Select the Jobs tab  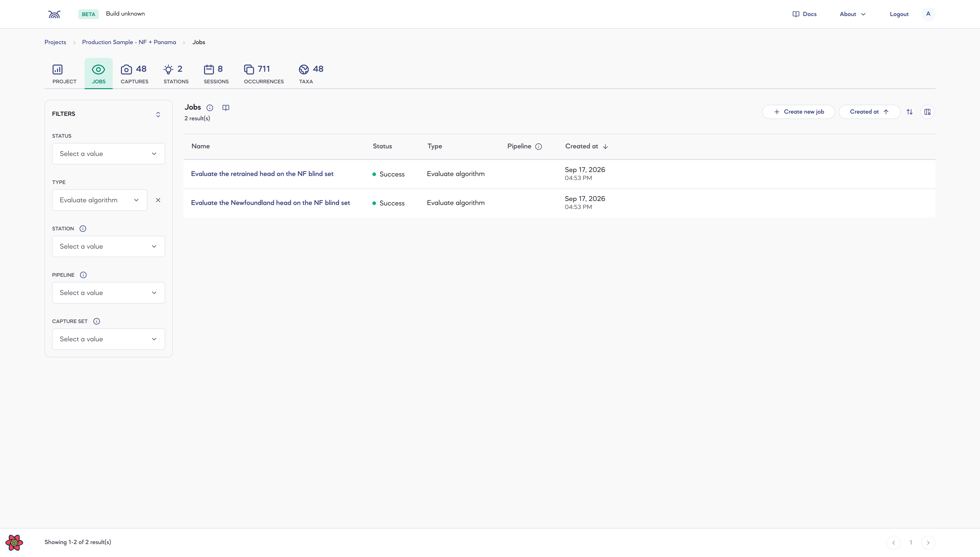click(99, 74)
